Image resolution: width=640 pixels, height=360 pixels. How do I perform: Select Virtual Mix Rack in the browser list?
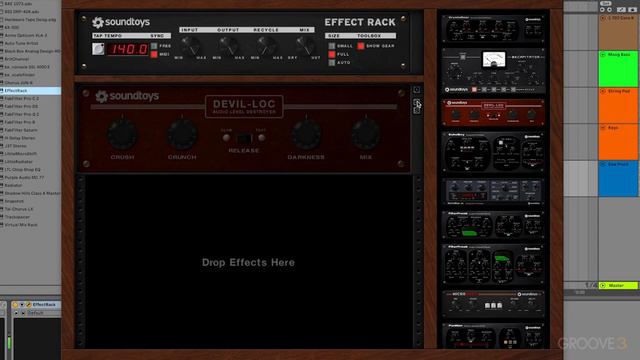click(x=31, y=225)
